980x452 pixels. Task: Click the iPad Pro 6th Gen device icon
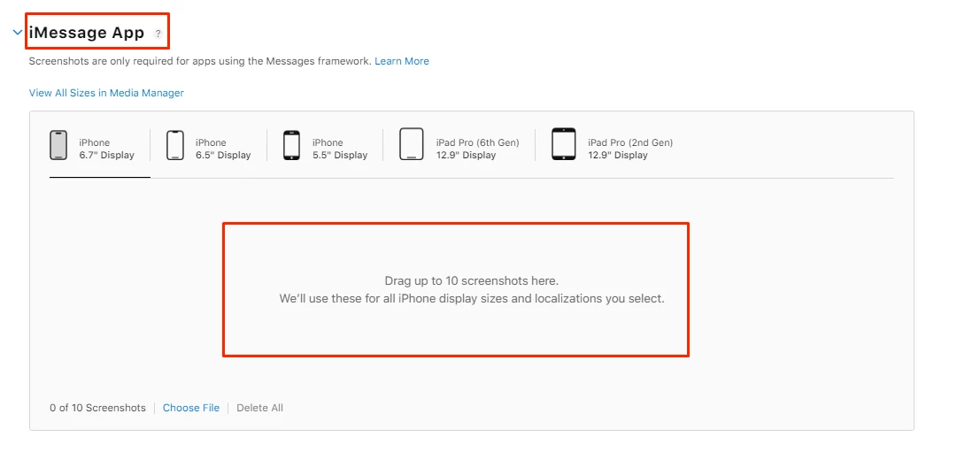pyautogui.click(x=412, y=144)
